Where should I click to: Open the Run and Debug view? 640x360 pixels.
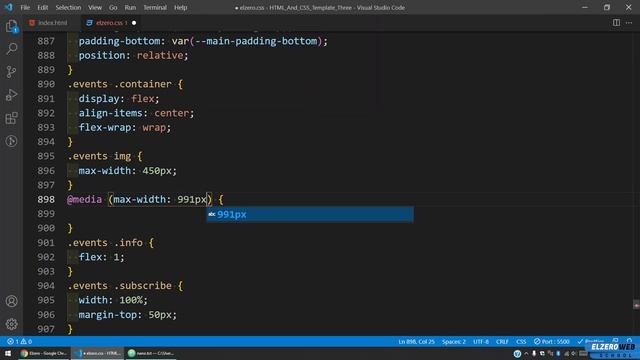11,95
